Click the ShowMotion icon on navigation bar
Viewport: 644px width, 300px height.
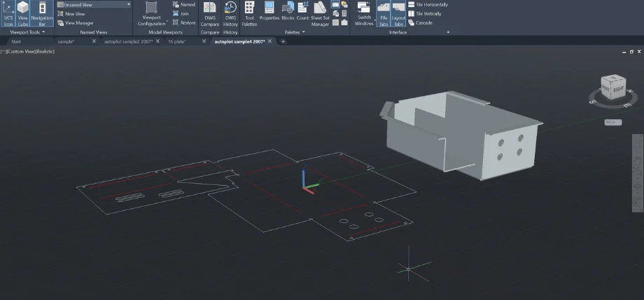(x=638, y=203)
